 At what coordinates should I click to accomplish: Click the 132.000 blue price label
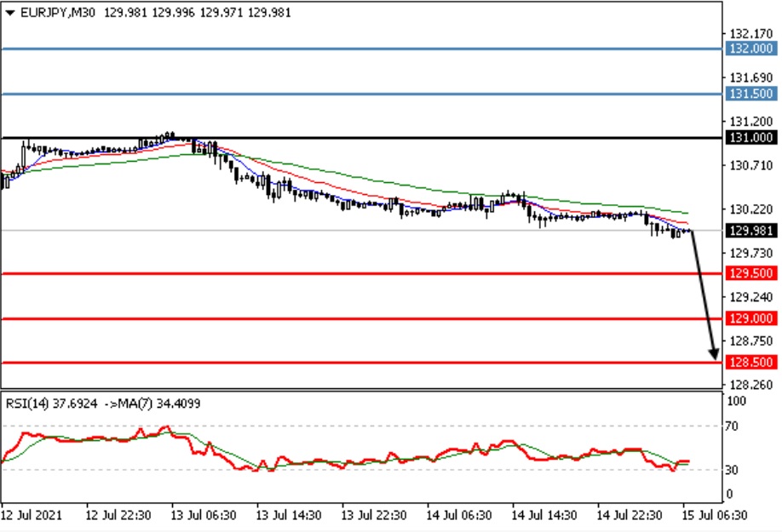(x=750, y=49)
